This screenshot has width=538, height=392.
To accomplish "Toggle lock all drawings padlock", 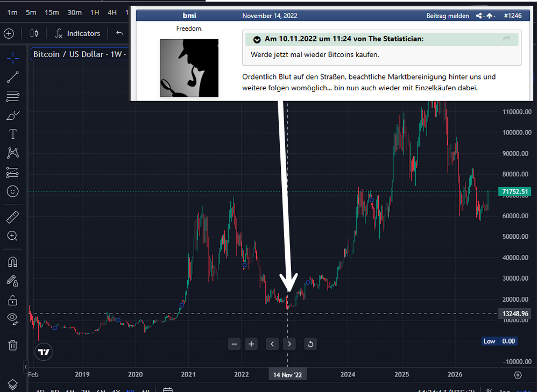I will pos(13,301).
